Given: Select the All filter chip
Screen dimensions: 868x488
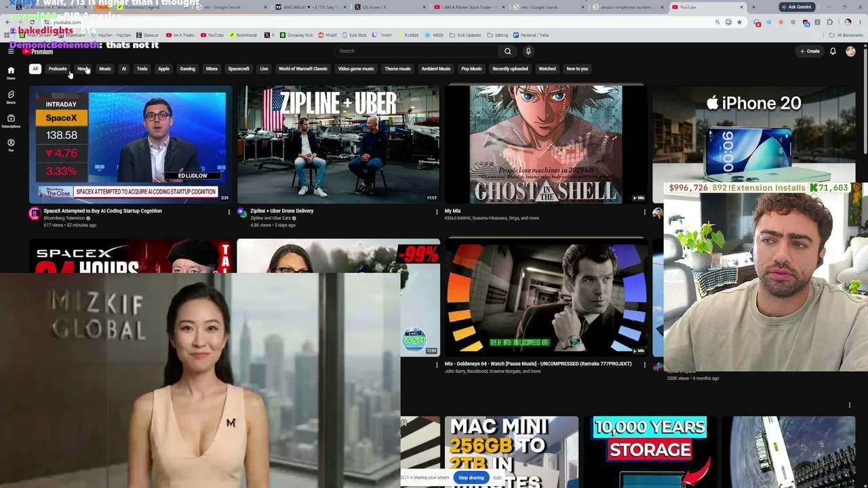Looking at the screenshot, I should (x=35, y=68).
